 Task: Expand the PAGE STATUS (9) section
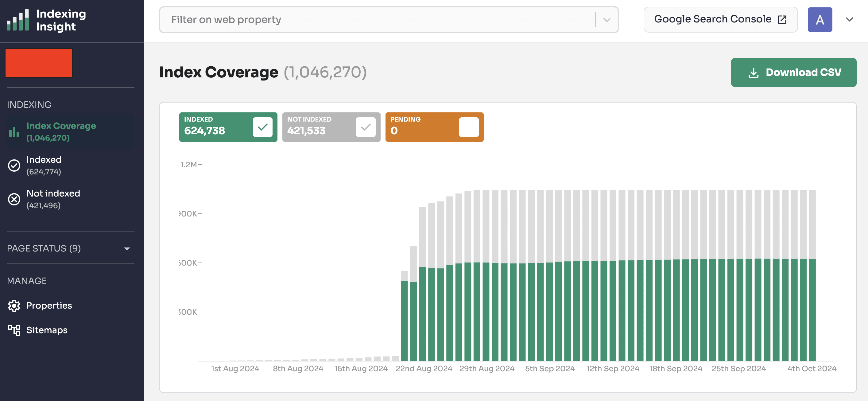(x=127, y=249)
